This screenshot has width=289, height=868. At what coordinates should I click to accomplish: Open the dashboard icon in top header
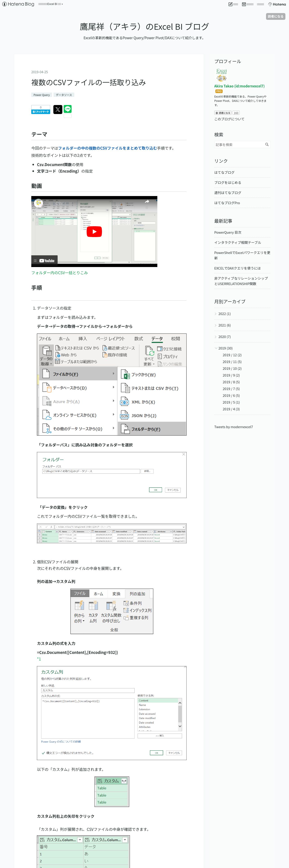tap(244, 4)
